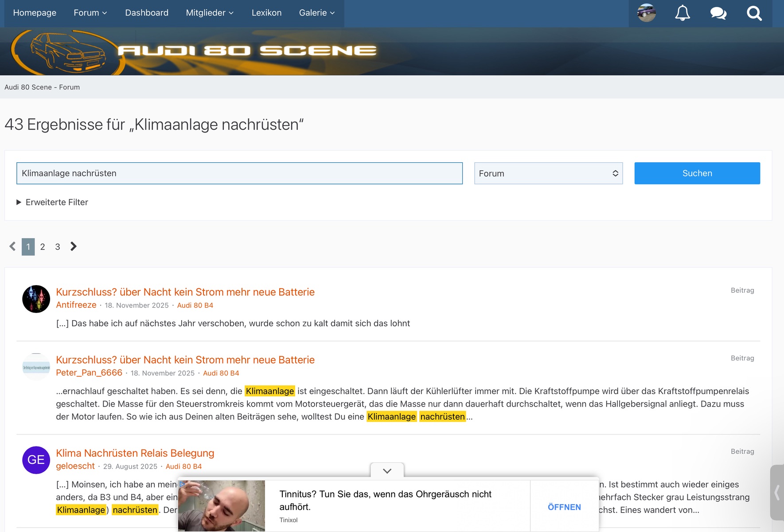This screenshot has height=532, width=784.
Task: Expand the Mitglieder navigation menu
Action: click(210, 13)
